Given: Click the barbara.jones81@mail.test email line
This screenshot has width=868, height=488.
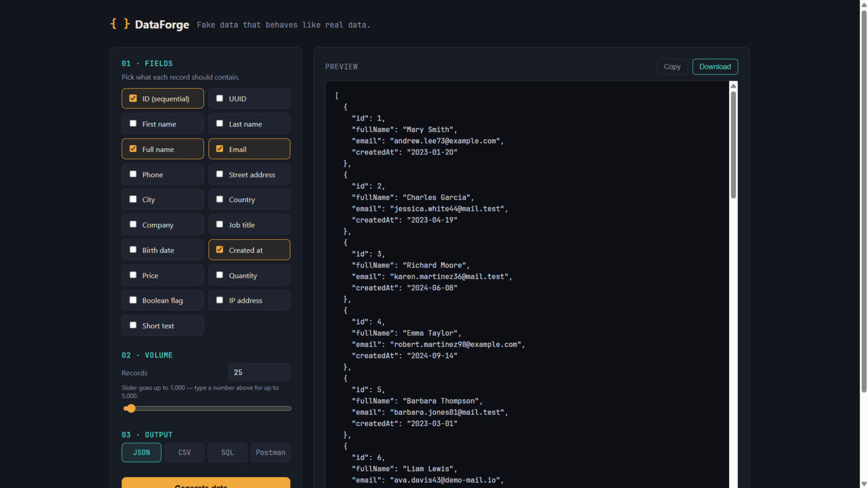Looking at the screenshot, I should pos(430,412).
